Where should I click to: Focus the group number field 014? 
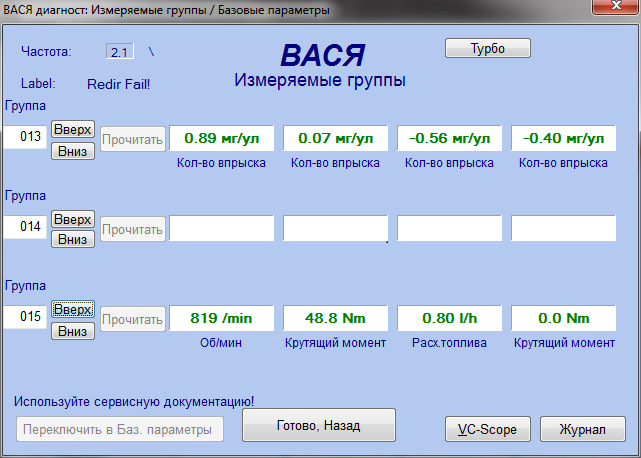(25, 227)
